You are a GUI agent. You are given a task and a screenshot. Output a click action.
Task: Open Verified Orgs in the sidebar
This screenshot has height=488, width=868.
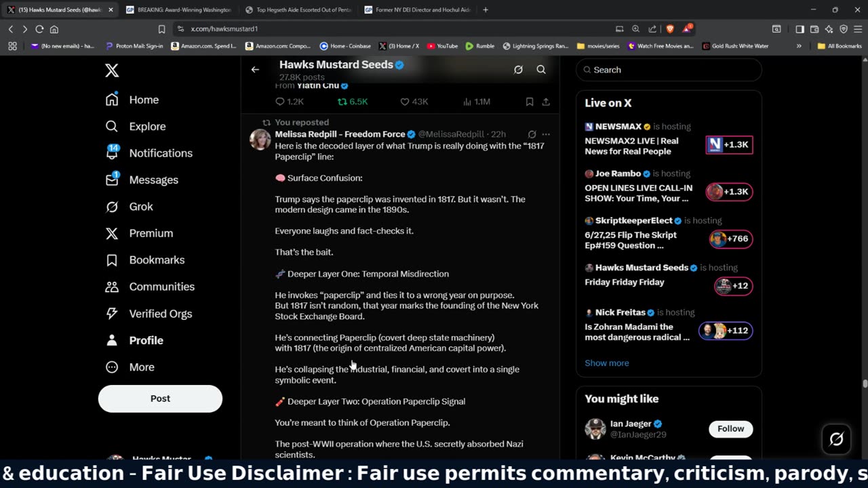[149, 314]
